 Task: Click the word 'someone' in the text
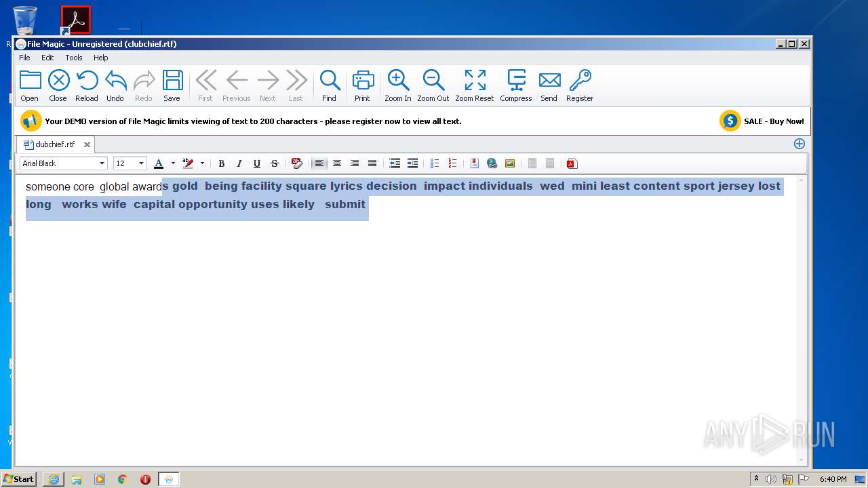point(48,186)
